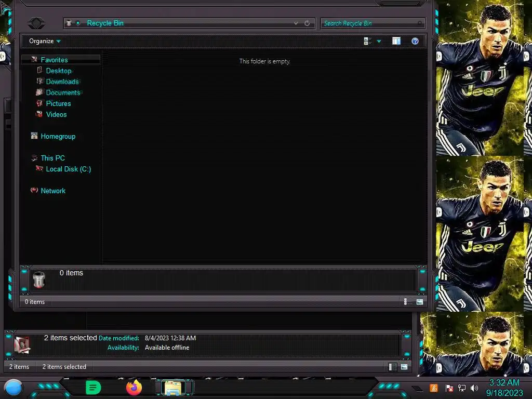The height and width of the screenshot is (399, 532).
Task: Toggle the preview pane button
Action: [396, 41]
